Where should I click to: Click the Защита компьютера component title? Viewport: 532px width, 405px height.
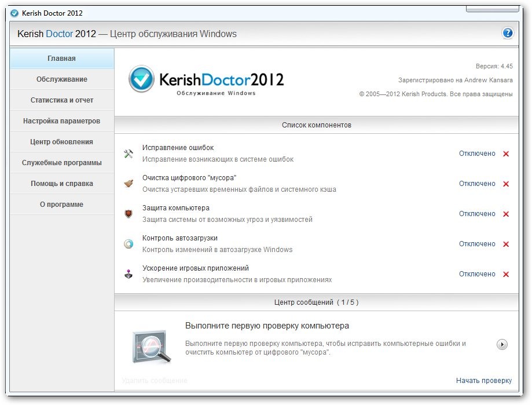[x=176, y=208]
